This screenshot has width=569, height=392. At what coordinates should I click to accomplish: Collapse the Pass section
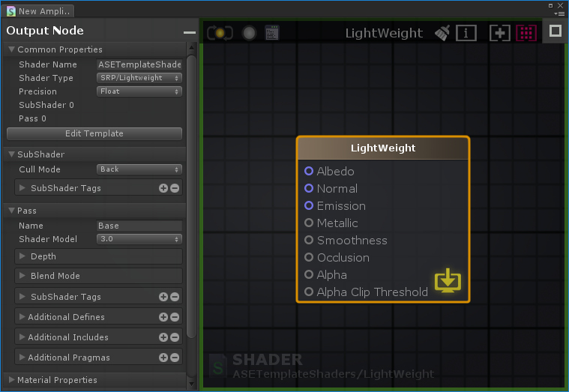click(x=11, y=211)
